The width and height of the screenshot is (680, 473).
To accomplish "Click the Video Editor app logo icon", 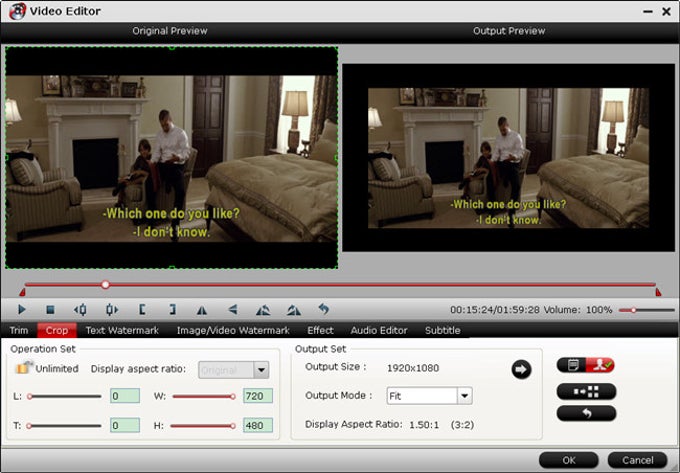I will click(x=17, y=11).
